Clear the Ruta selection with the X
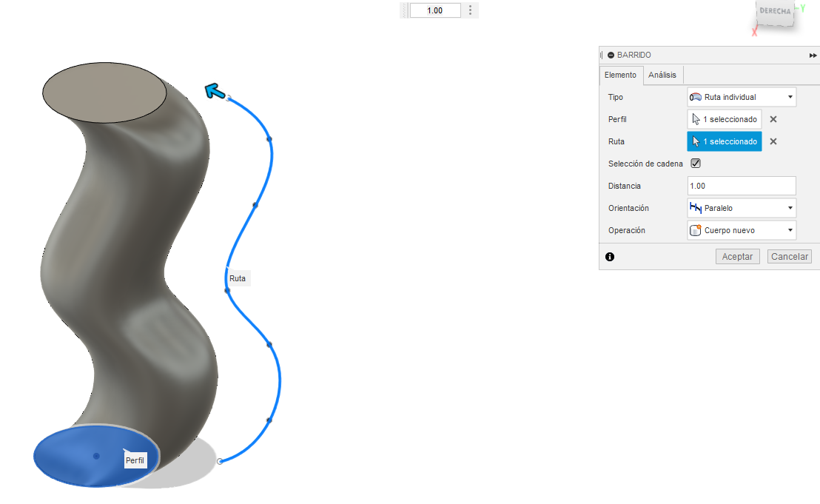 773,141
